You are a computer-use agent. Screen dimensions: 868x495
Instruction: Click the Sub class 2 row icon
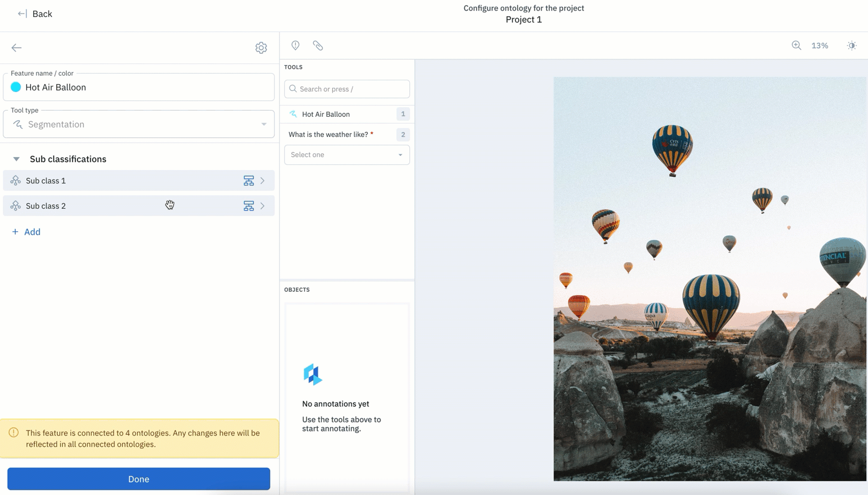tap(16, 206)
